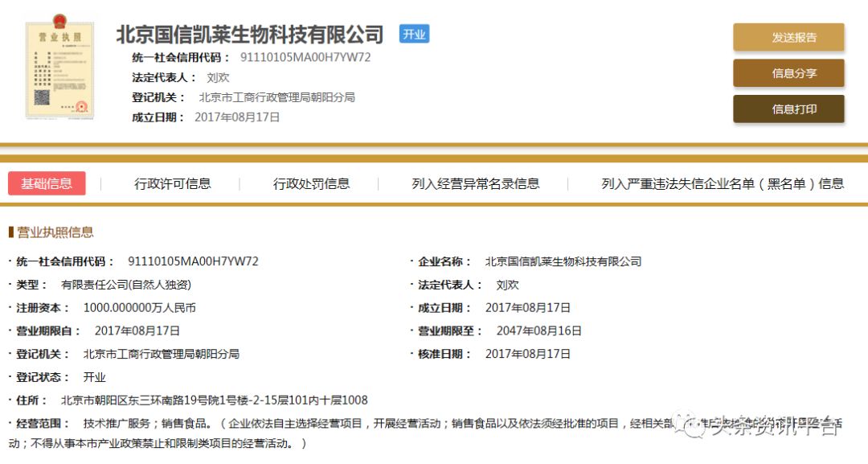The width and height of the screenshot is (868, 464).
Task: Click the 信息打印 print button
Action: point(788,109)
